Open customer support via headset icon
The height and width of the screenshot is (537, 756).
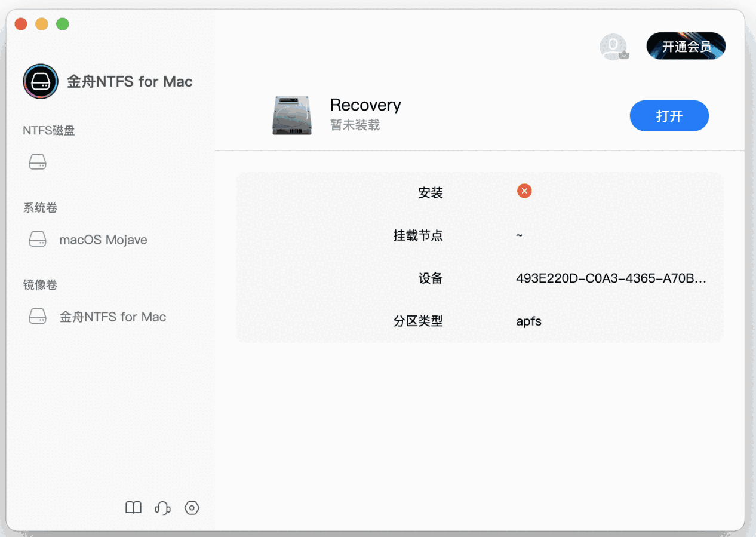(x=162, y=507)
